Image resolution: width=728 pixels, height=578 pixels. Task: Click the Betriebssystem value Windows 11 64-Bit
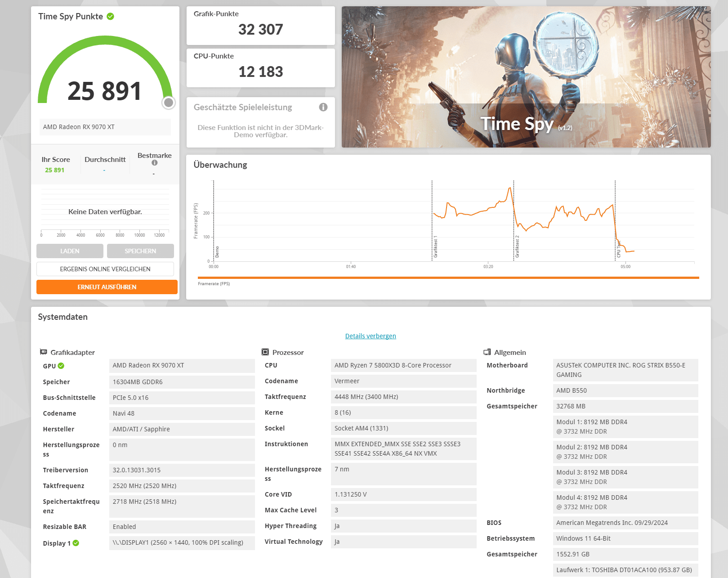click(x=625, y=538)
